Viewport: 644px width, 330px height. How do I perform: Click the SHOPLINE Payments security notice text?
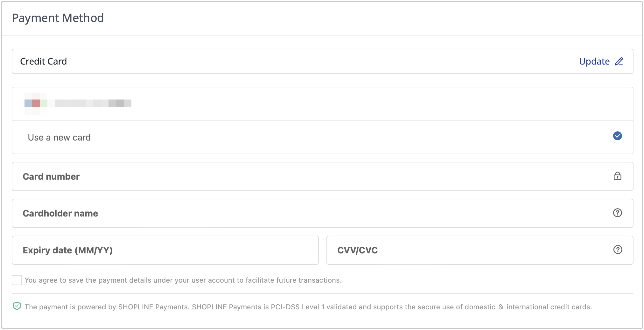(x=308, y=307)
